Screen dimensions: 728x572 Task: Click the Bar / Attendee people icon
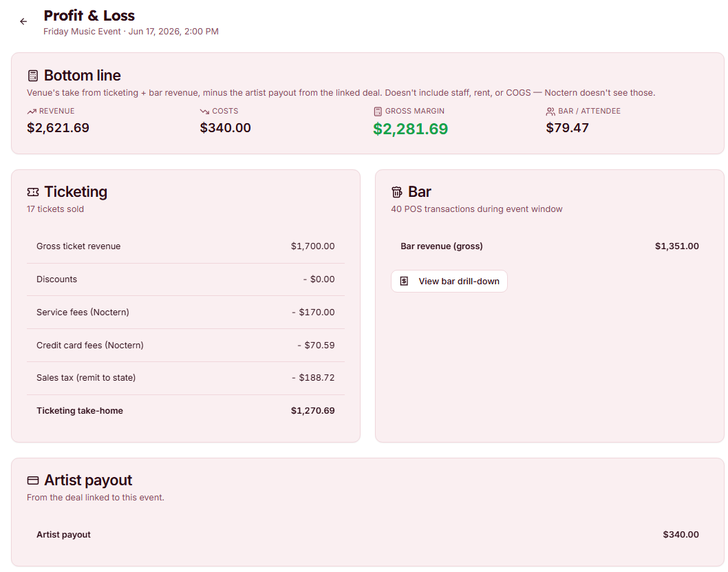click(550, 112)
